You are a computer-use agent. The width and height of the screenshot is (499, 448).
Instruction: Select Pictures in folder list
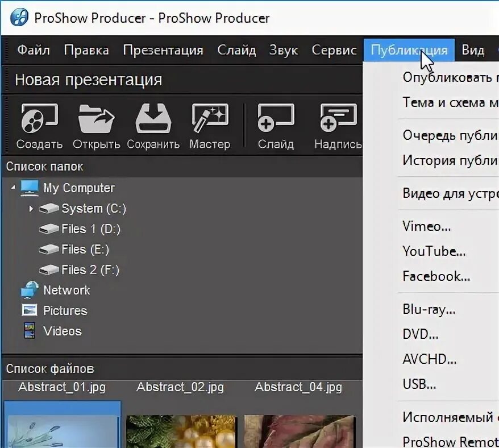65,310
